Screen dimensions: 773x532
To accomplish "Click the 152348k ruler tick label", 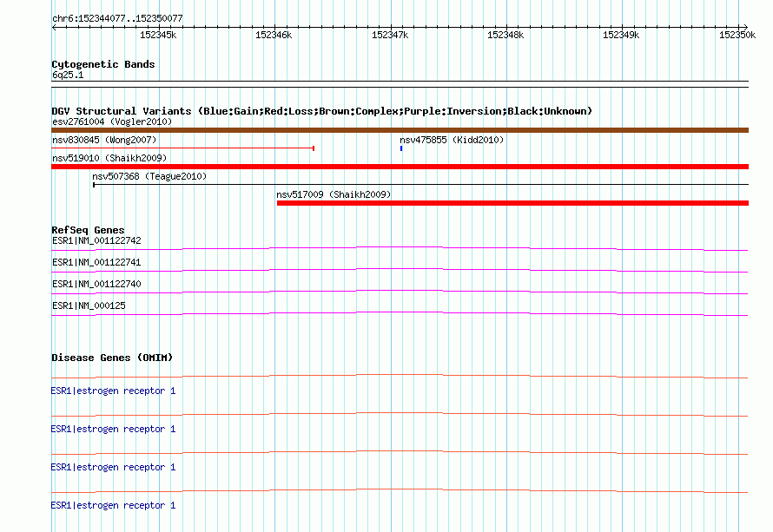I will [x=505, y=35].
